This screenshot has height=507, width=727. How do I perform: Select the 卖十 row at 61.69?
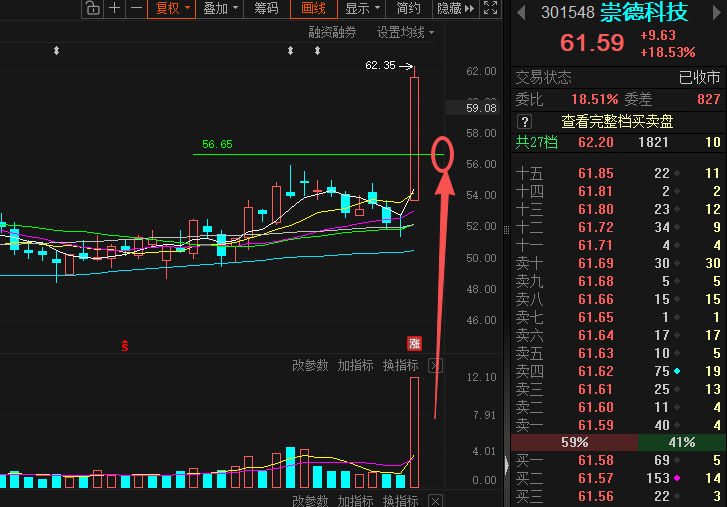coord(618,263)
